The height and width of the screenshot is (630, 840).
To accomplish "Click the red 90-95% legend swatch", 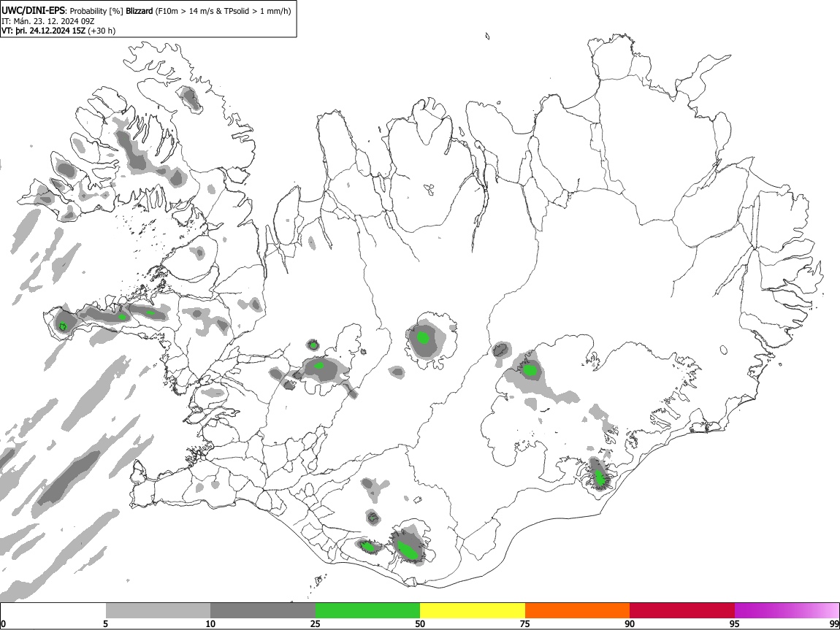I will click(682, 611).
